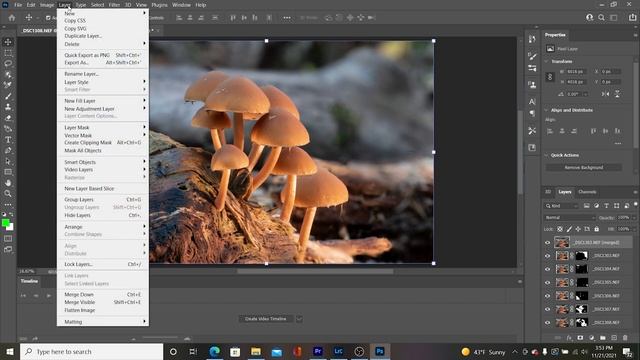Select the Lasso tool
The height and width of the screenshot is (360, 640).
(8, 64)
